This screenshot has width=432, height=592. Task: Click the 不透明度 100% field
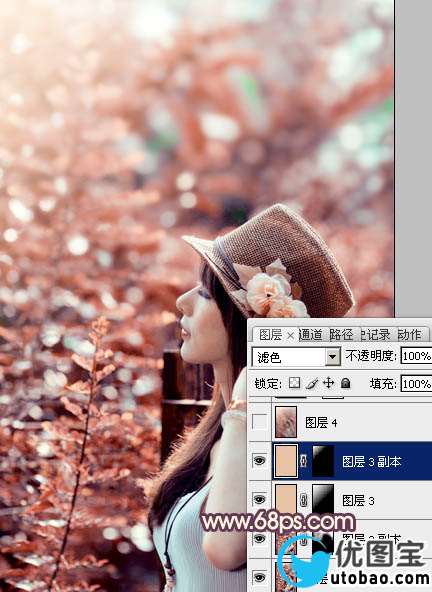tap(417, 356)
